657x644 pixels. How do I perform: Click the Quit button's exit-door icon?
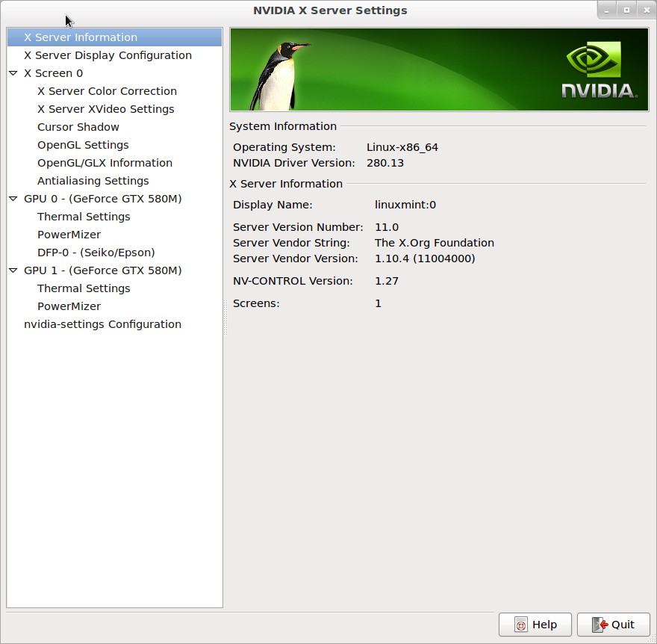600,625
